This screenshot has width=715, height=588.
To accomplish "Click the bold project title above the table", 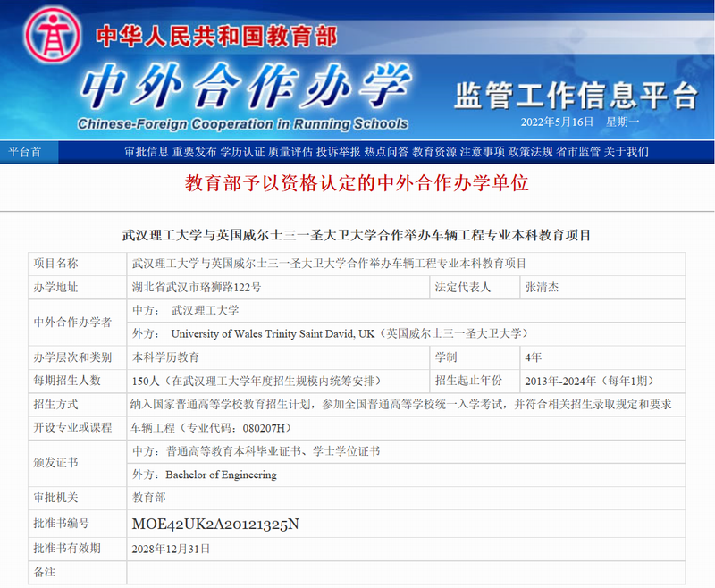I will (x=357, y=236).
